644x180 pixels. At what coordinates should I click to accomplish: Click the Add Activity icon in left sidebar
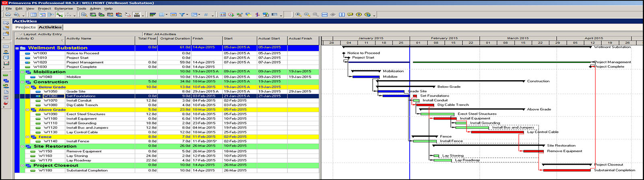6,75
